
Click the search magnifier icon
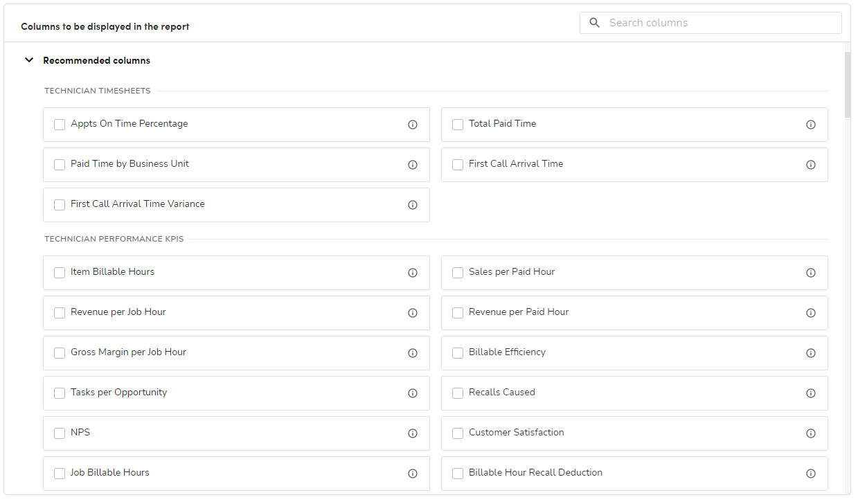tap(594, 23)
